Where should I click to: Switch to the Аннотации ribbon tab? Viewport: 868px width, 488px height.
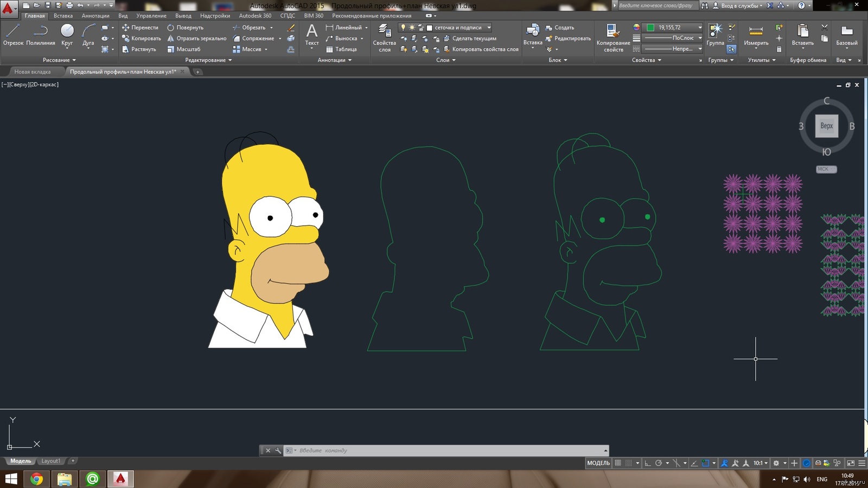click(95, 16)
